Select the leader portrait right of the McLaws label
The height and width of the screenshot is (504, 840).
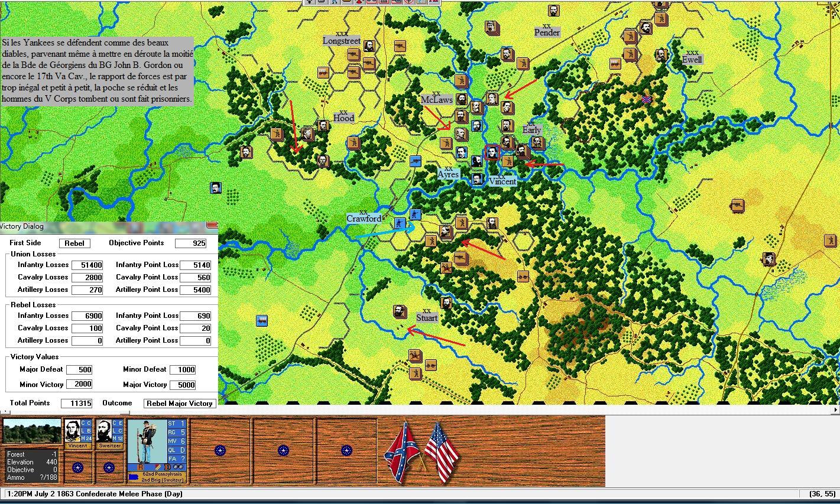(x=461, y=99)
